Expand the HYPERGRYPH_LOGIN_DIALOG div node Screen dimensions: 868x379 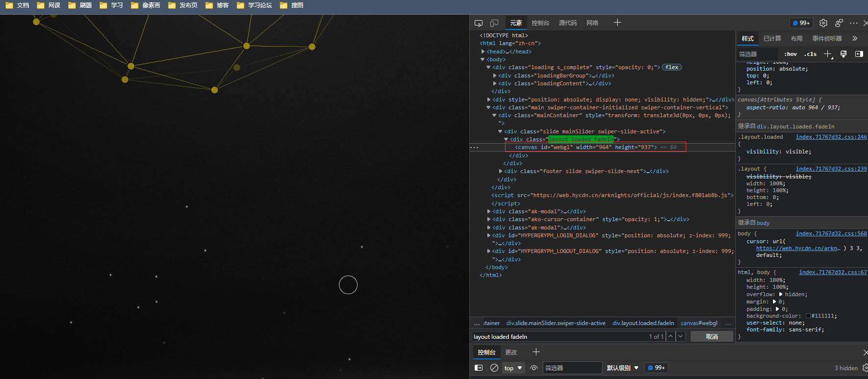(489, 235)
